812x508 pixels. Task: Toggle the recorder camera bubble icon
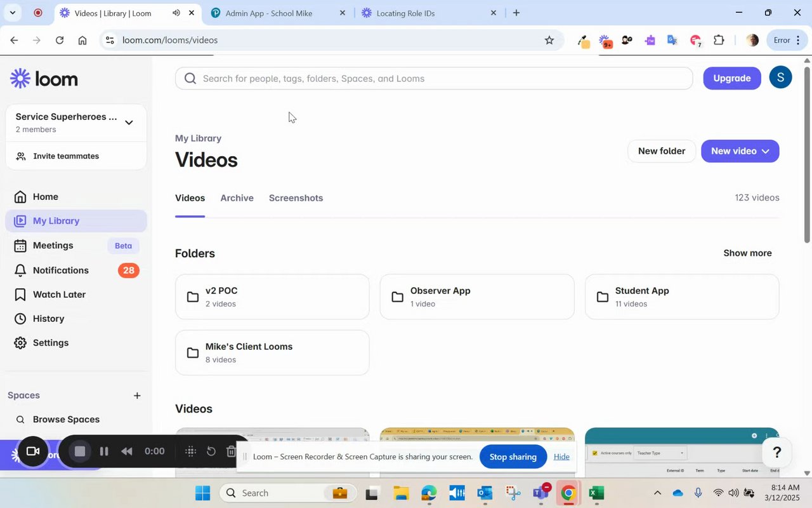point(33,451)
